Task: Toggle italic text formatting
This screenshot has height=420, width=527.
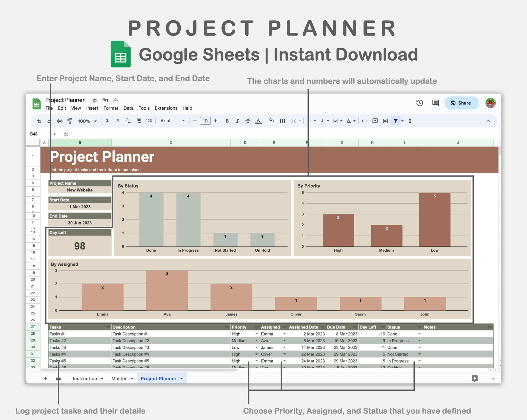Action: click(237, 121)
